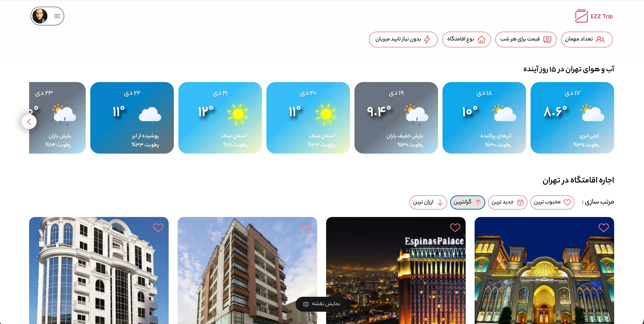
Task: Click heart on brown apartment building listing
Action: (307, 228)
